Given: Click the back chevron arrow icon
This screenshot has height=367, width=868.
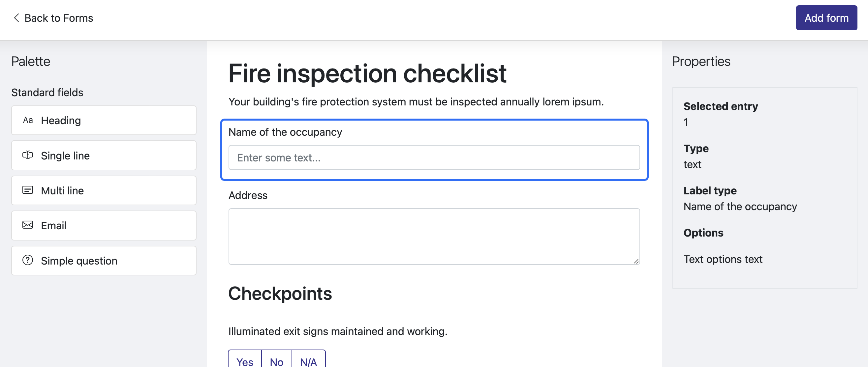Looking at the screenshot, I should [x=16, y=18].
